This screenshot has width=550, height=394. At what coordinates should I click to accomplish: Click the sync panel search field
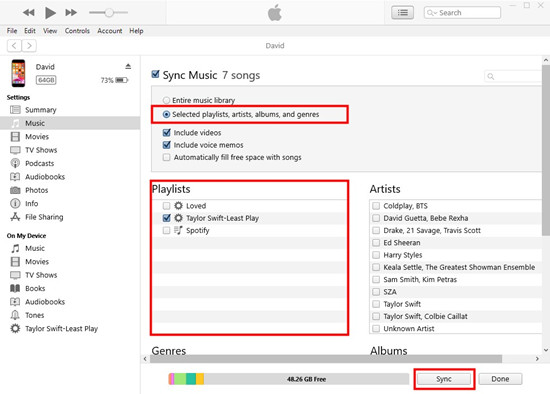[513, 76]
